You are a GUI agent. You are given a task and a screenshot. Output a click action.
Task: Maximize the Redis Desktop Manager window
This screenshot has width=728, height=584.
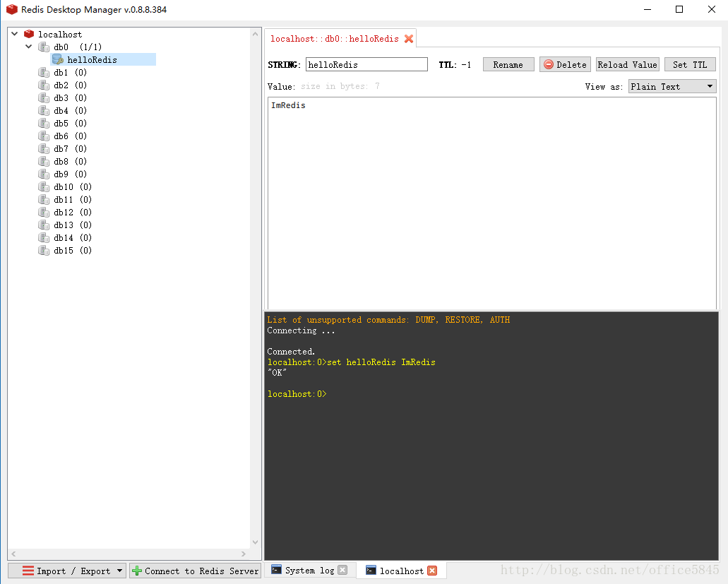pos(679,9)
